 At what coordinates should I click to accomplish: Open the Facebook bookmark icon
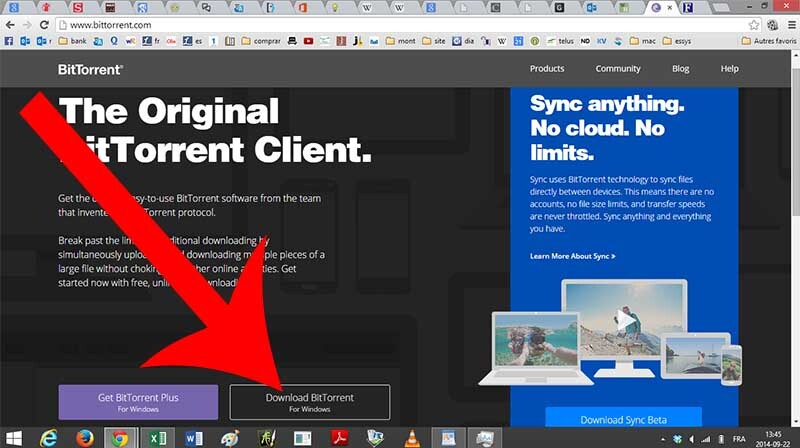click(x=9, y=41)
